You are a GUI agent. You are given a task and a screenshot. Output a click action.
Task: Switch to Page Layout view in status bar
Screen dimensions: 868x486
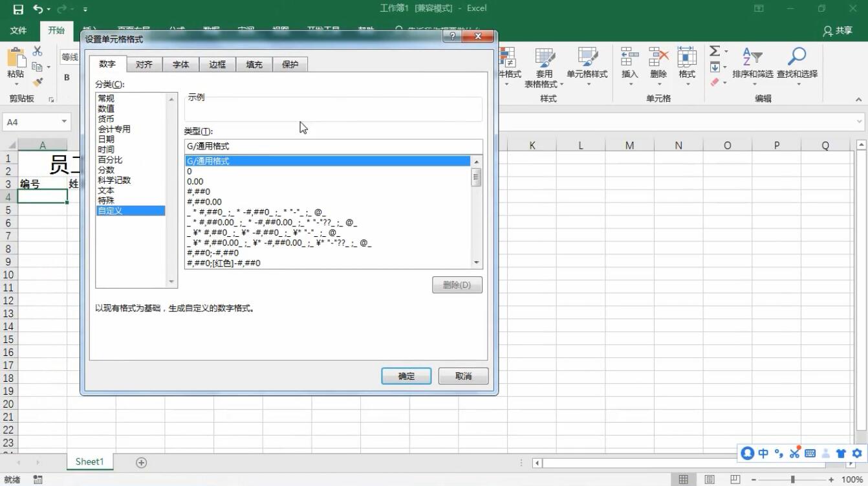point(710,480)
